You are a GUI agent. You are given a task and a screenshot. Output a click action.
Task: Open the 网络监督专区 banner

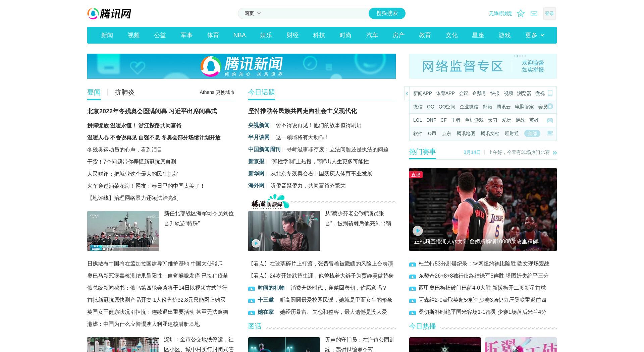click(483, 66)
